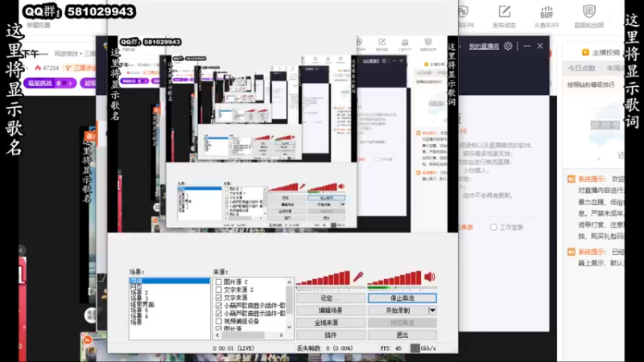Click the sources horizontal scrollbar thumb
The image size is (644, 362).
point(243,335)
